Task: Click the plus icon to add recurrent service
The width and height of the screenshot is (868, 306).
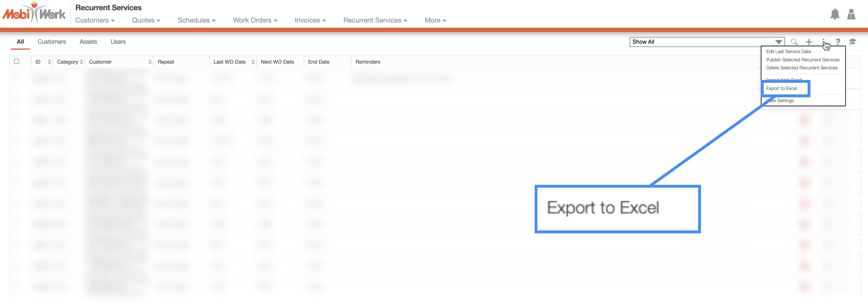Action: pyautogui.click(x=809, y=42)
